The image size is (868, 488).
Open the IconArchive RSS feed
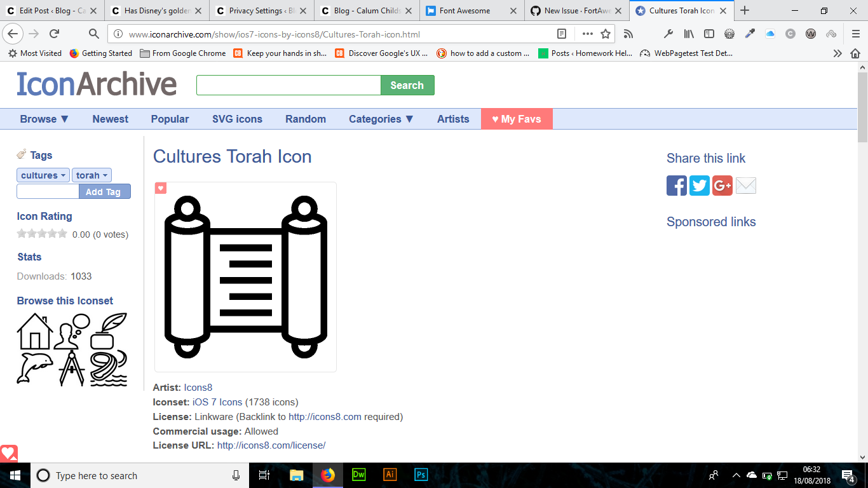click(x=628, y=34)
